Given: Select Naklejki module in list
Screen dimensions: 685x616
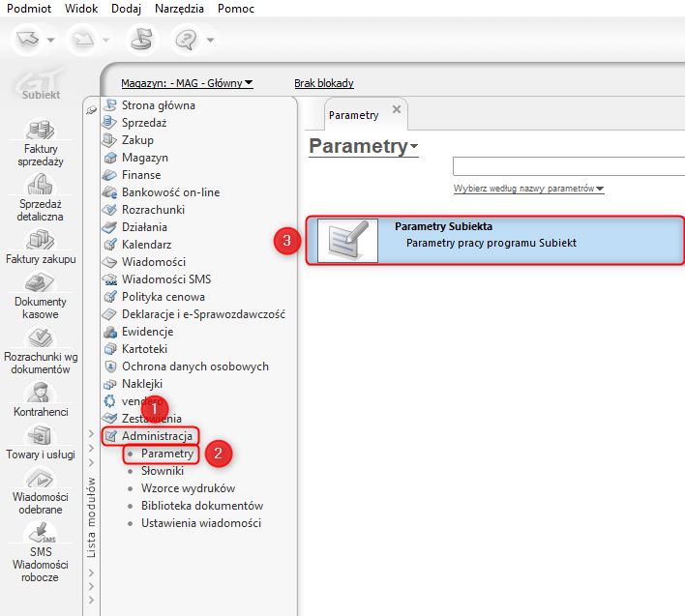Looking at the screenshot, I should point(142,384).
